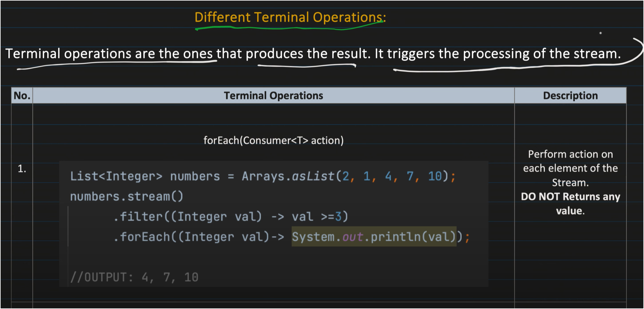
Task: Click the "Perform action on" description text
Action: click(570, 154)
